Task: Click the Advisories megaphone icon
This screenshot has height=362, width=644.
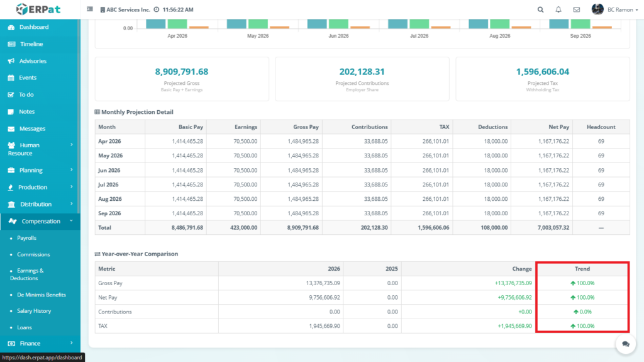Action: 11,61
